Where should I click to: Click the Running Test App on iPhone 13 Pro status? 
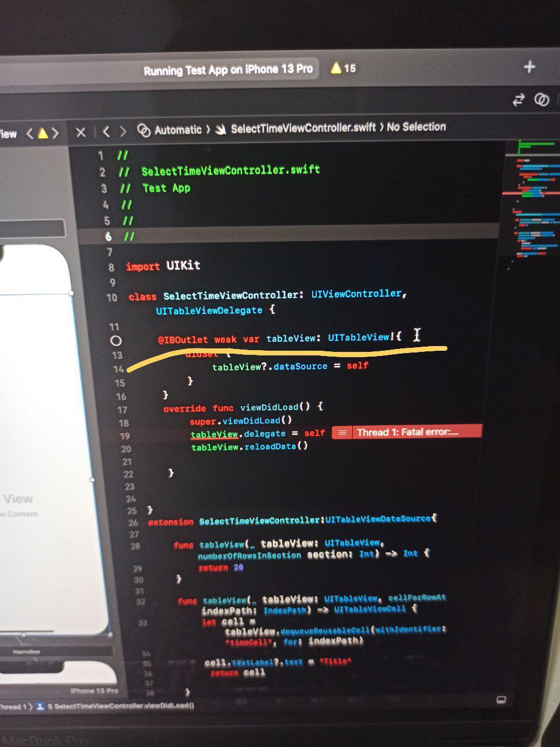228,69
